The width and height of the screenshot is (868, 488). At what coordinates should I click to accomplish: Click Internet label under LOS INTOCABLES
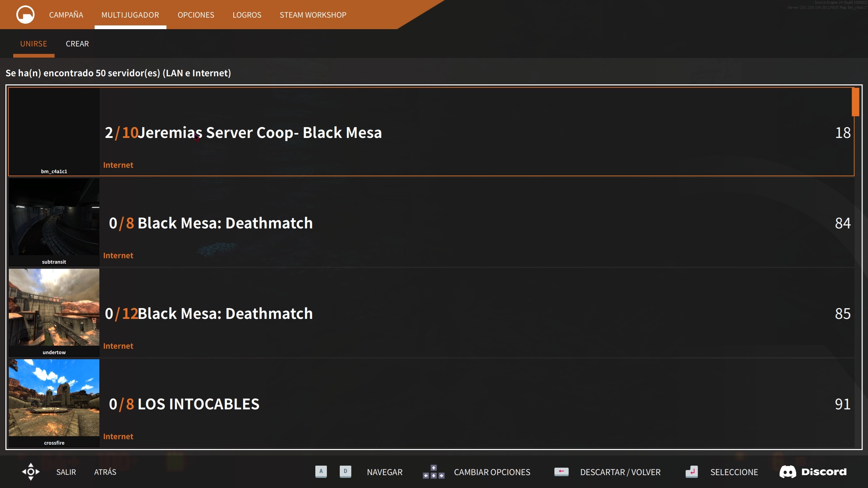118,436
